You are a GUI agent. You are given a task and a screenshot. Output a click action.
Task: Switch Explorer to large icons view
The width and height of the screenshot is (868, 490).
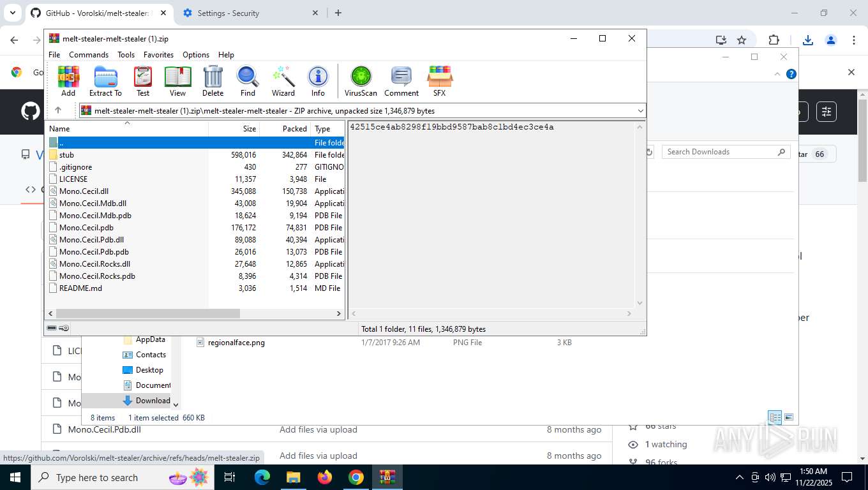789,417
